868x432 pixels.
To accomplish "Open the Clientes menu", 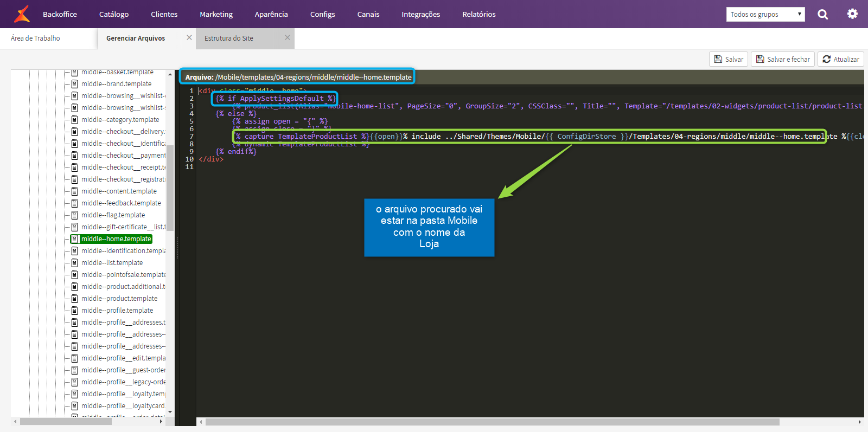I will (x=164, y=14).
